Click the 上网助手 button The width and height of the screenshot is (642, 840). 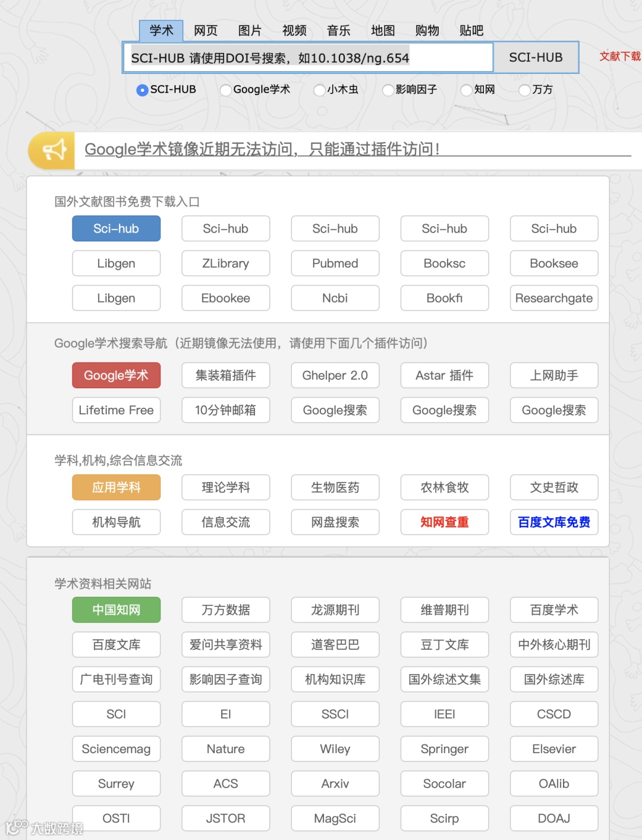point(554,375)
